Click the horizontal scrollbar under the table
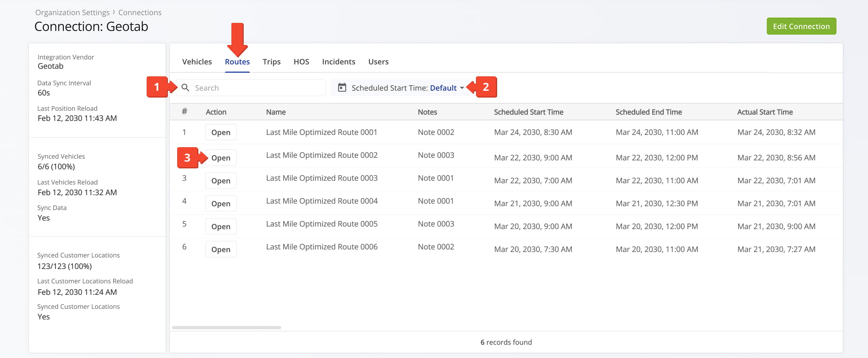The height and width of the screenshot is (358, 868). click(226, 327)
